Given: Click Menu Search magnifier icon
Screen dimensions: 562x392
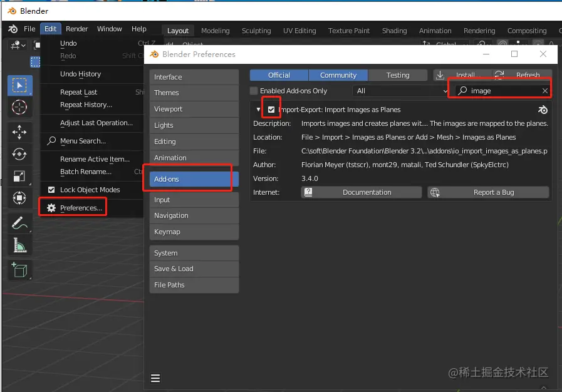Looking at the screenshot, I should tap(51, 141).
